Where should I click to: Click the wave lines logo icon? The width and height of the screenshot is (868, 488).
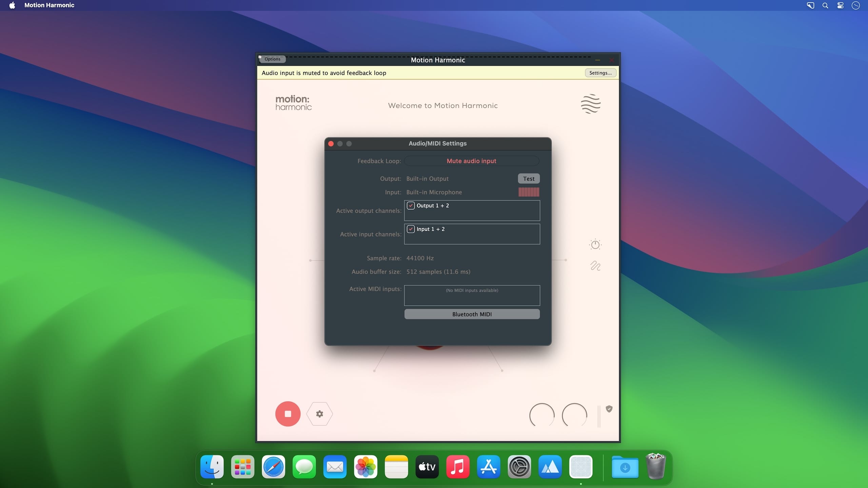pyautogui.click(x=591, y=104)
